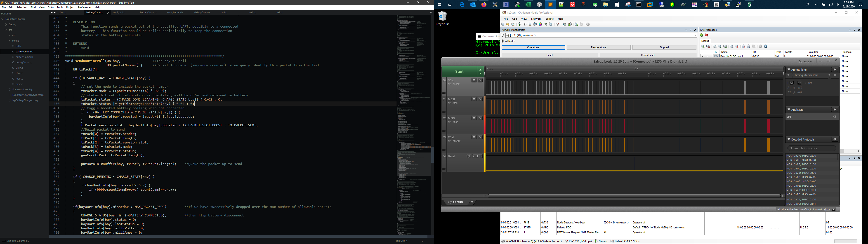868x244 pixels.
Task: Pin the CAN Messages panel
Action: point(854,30)
